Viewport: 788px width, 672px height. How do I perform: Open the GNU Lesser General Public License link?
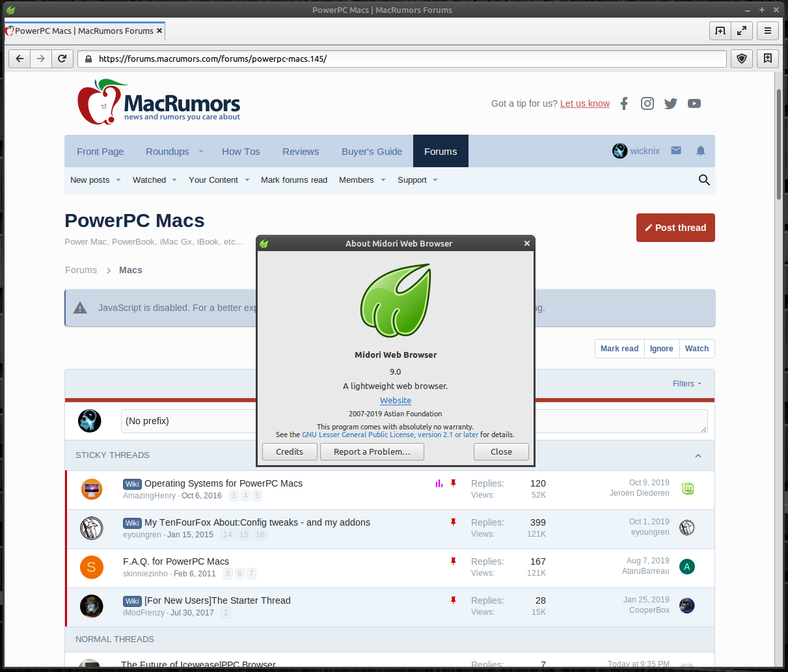pos(390,435)
